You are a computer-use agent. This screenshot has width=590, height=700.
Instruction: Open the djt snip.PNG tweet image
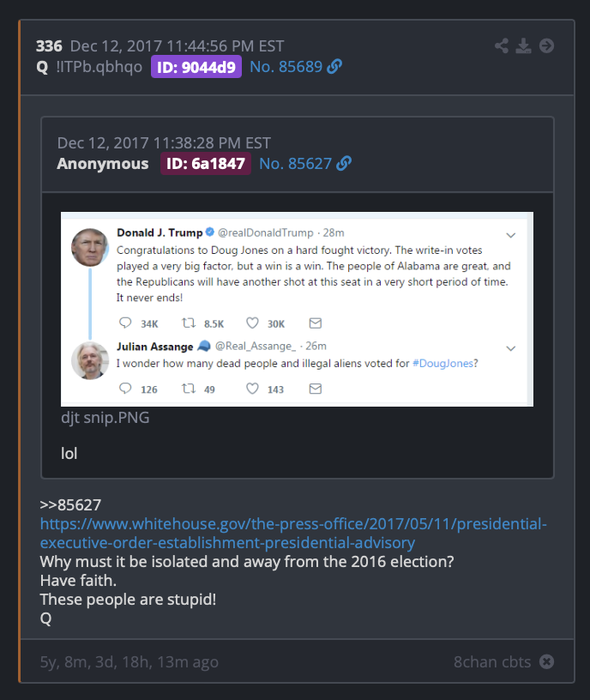[298, 310]
